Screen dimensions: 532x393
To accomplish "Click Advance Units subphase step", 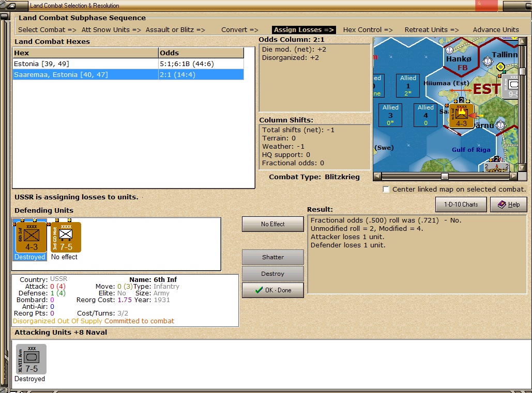I will click(496, 30).
